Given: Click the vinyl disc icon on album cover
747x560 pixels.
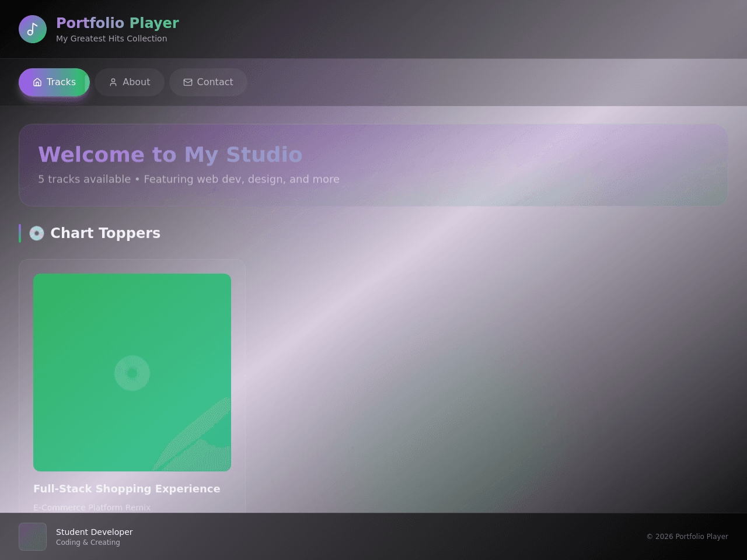Looking at the screenshot, I should pyautogui.click(x=132, y=373).
